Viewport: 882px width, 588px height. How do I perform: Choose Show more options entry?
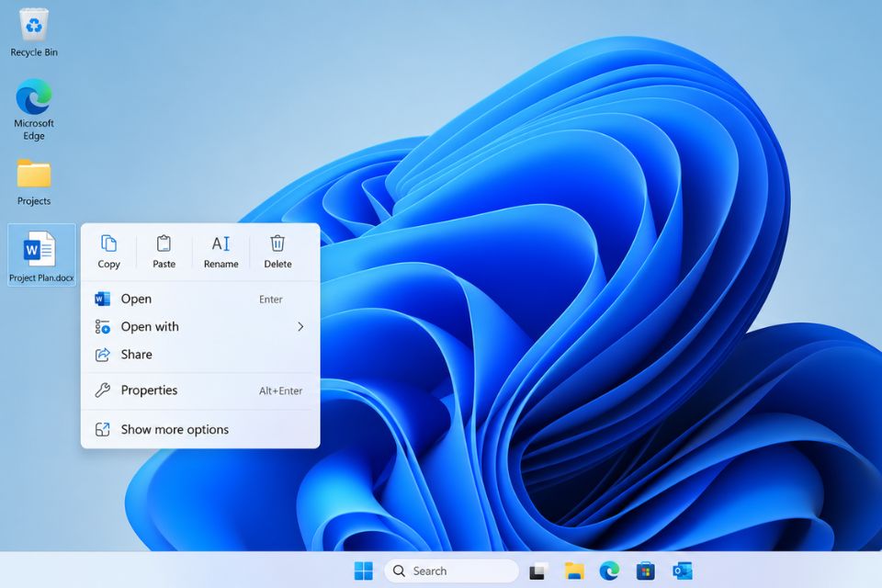(x=200, y=429)
